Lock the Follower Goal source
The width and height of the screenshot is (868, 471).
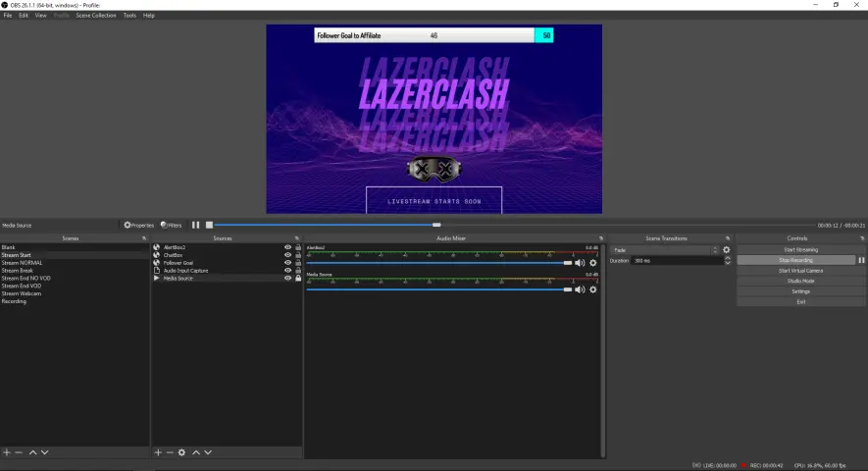pos(298,263)
